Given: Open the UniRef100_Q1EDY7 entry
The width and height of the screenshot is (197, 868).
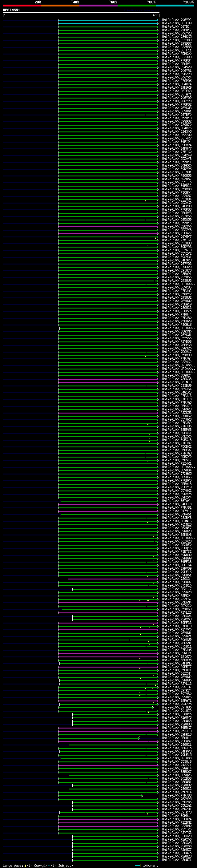Looking at the screenshot, I should coord(176,30).
